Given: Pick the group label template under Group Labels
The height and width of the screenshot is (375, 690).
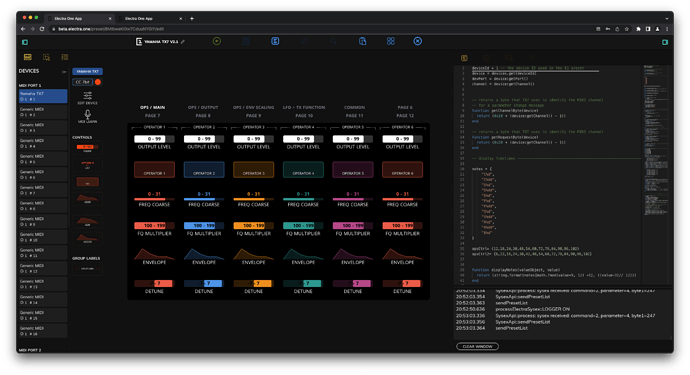Looking at the screenshot, I should click(x=88, y=268).
